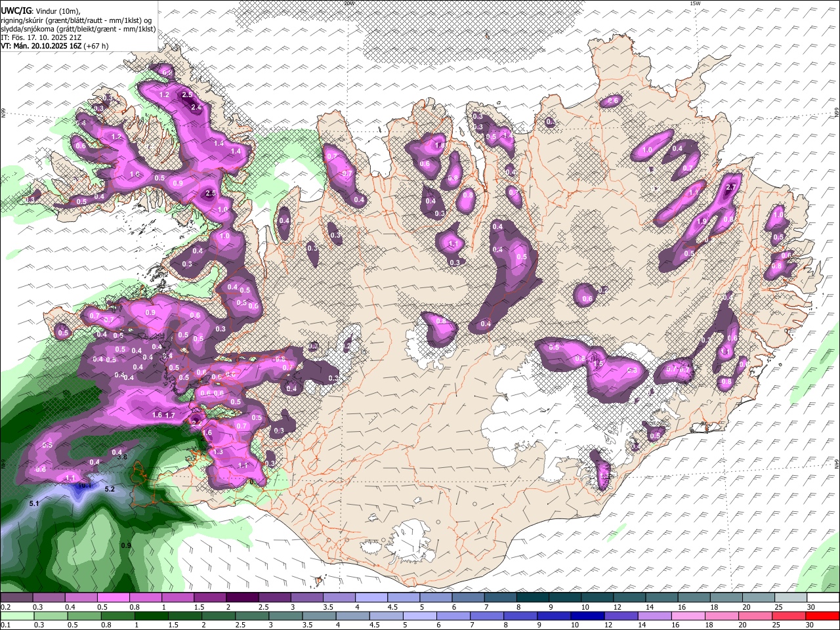Viewport: 840px width, 630px height.
Task: Click the '5.2' rain value label
Action: 110,489
